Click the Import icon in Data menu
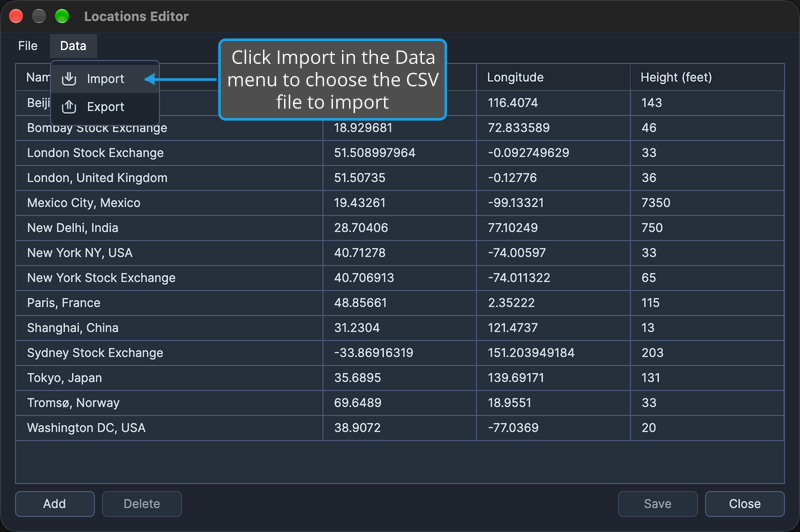 click(69, 79)
